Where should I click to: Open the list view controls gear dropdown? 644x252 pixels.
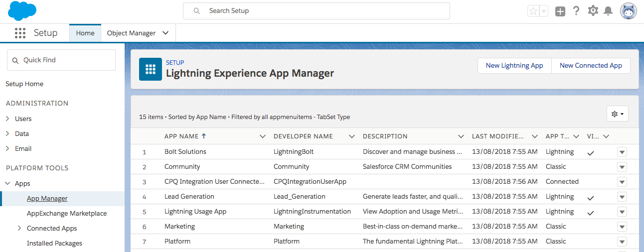click(x=618, y=114)
